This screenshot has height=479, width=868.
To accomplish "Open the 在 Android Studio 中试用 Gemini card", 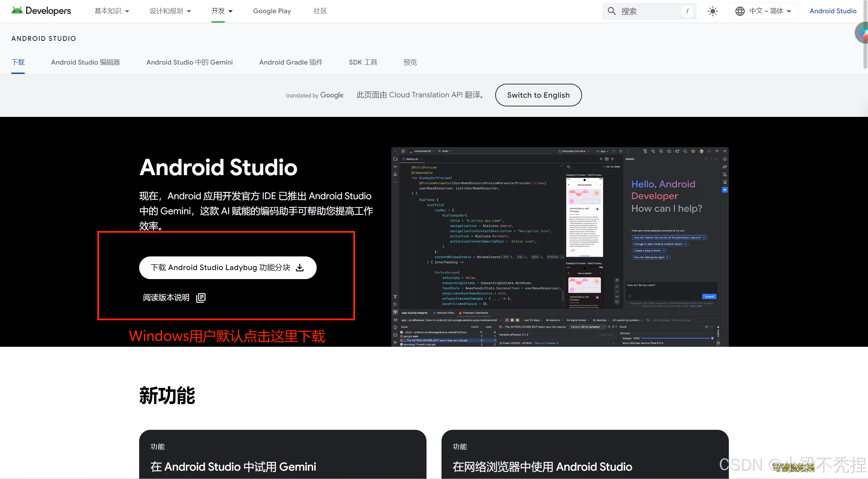I will pos(282,454).
